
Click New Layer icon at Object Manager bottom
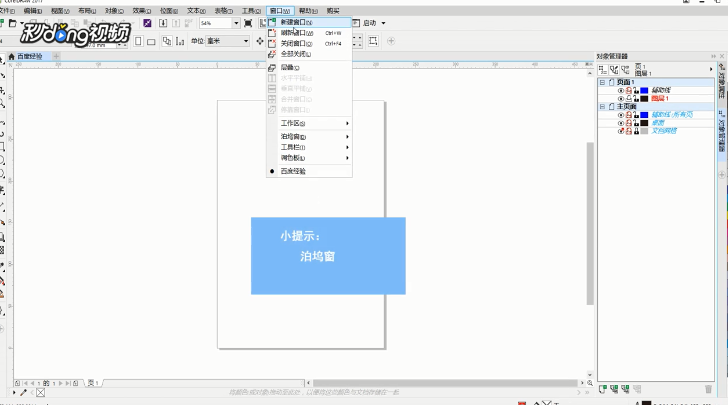tap(603, 389)
